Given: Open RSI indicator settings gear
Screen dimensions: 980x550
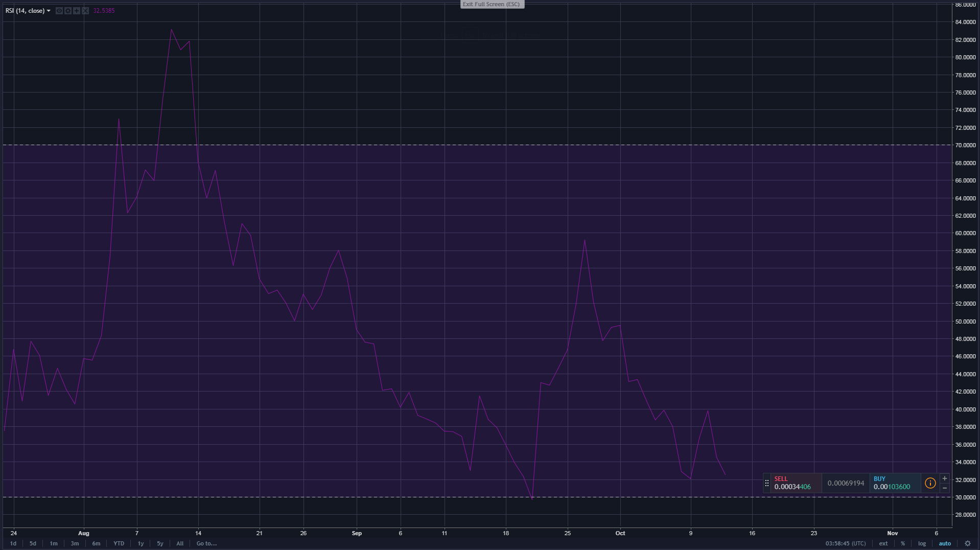Looking at the screenshot, I should click(68, 11).
